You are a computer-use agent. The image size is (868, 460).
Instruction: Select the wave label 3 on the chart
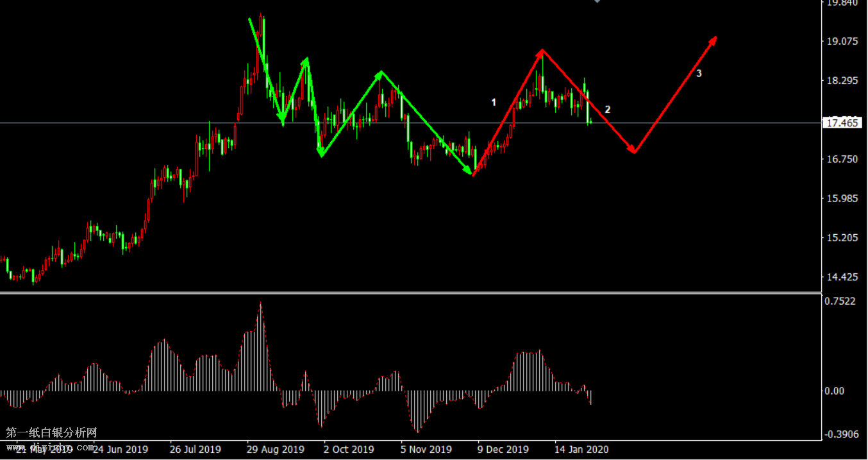pyautogui.click(x=699, y=74)
